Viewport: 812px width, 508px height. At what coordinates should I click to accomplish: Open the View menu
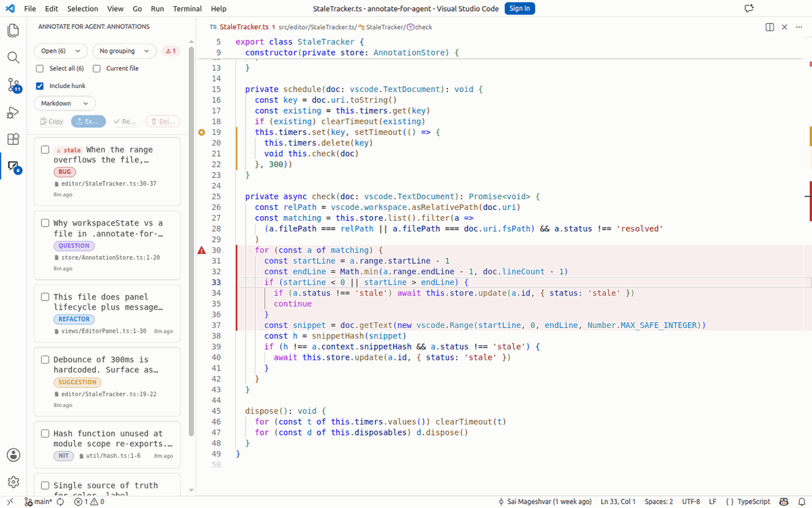[x=115, y=9]
